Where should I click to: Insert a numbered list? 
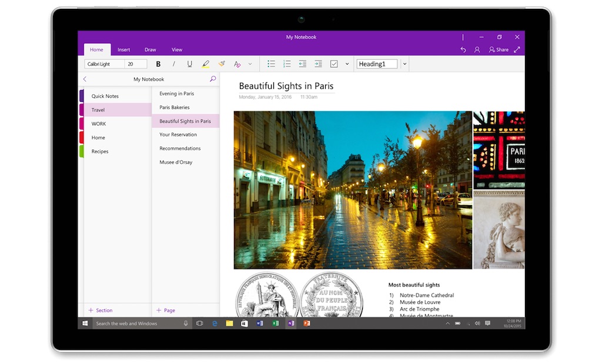pos(287,64)
